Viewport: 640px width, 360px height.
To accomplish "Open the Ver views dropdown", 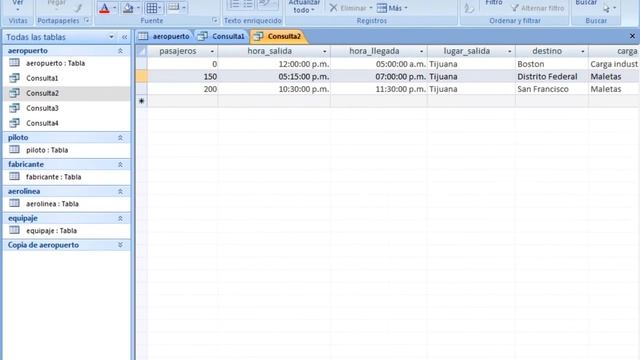I will coord(18,6).
